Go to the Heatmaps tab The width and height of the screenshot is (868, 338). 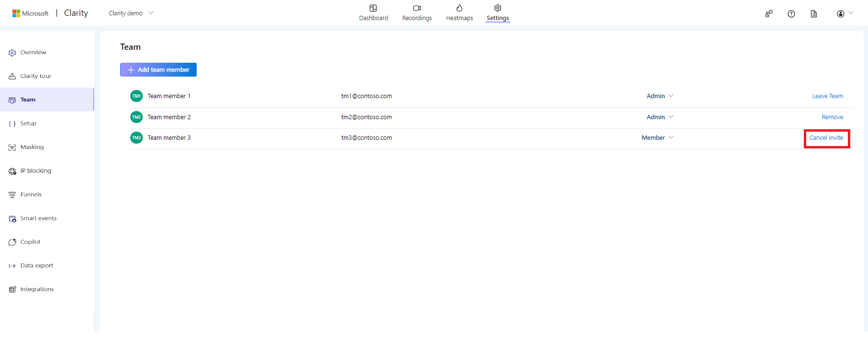point(459,13)
